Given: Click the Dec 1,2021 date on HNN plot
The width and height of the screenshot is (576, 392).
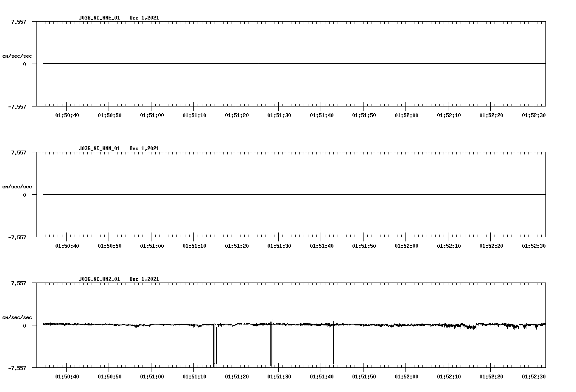Looking at the screenshot, I should (144, 148).
